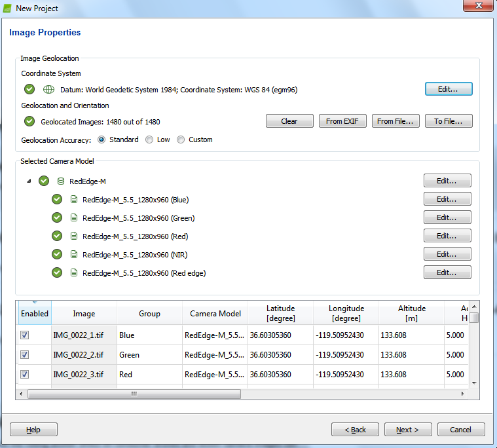Click the green check for the Green band camera

(x=57, y=218)
